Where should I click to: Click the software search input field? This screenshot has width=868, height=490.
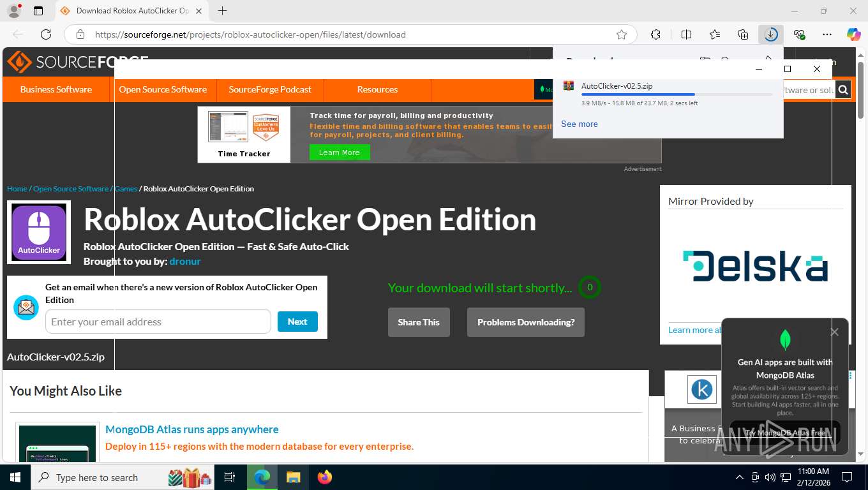(809, 90)
